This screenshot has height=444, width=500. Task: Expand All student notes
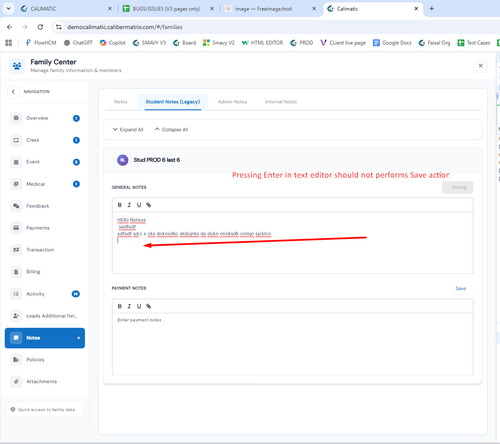click(128, 129)
